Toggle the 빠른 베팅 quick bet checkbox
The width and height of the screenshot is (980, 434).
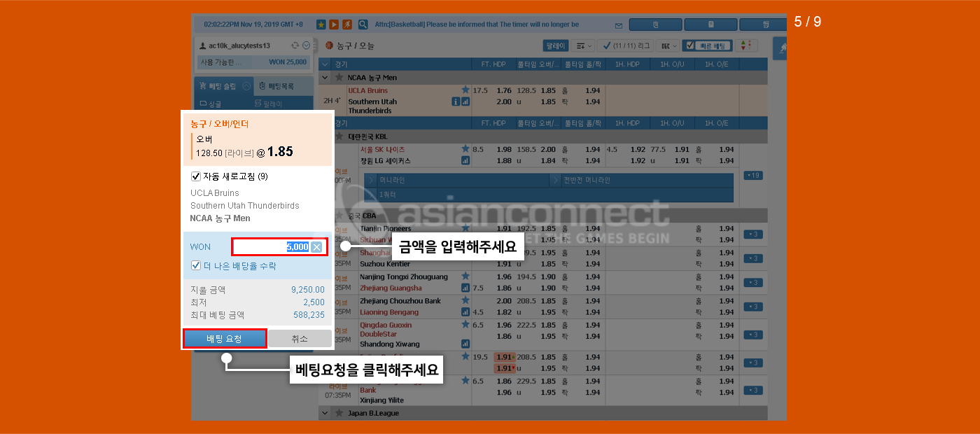tap(689, 45)
